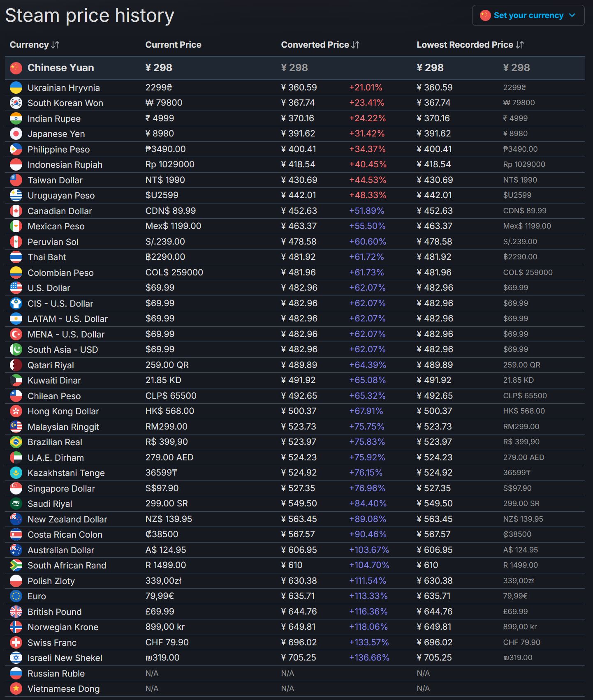Click the Japanese flag icon
The width and height of the screenshot is (593, 700).
coord(16,134)
